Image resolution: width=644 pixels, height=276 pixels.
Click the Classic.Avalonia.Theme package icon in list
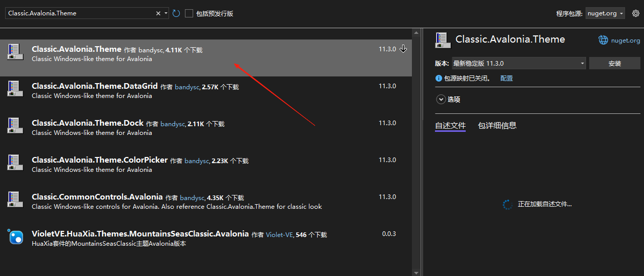pos(15,51)
